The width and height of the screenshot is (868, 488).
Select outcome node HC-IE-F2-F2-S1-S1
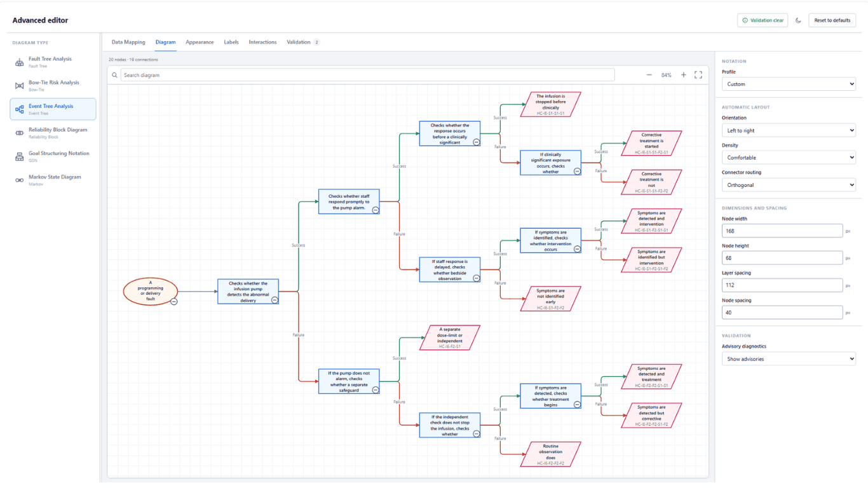(651, 377)
